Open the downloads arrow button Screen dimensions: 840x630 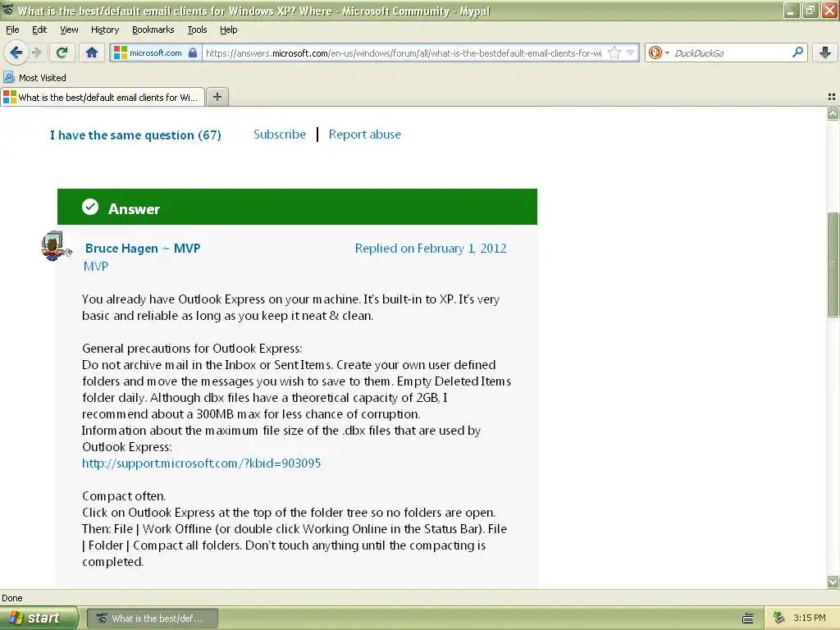(825, 52)
